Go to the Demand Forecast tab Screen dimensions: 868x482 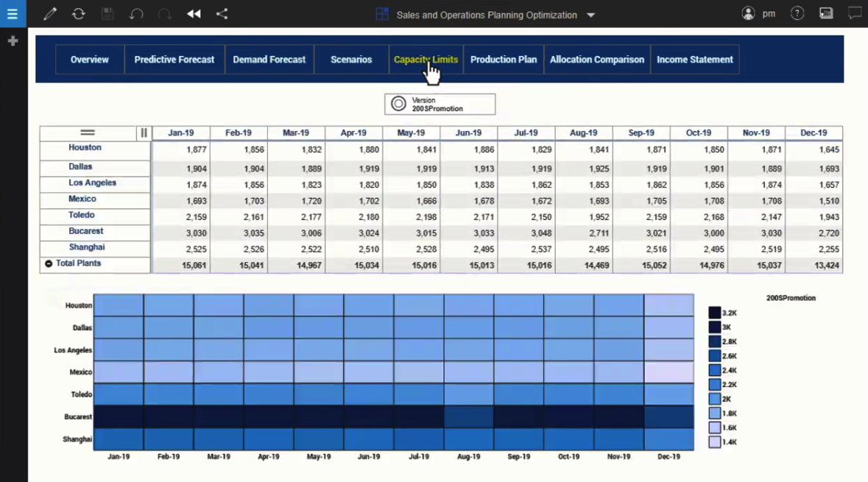pyautogui.click(x=269, y=60)
